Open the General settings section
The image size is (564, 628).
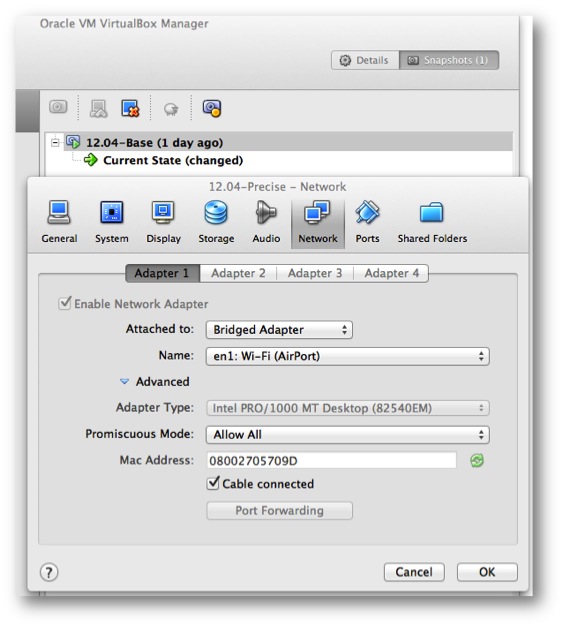point(59,223)
